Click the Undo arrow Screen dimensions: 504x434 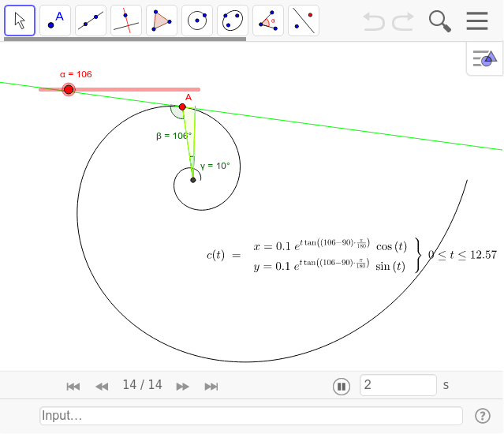[374, 21]
